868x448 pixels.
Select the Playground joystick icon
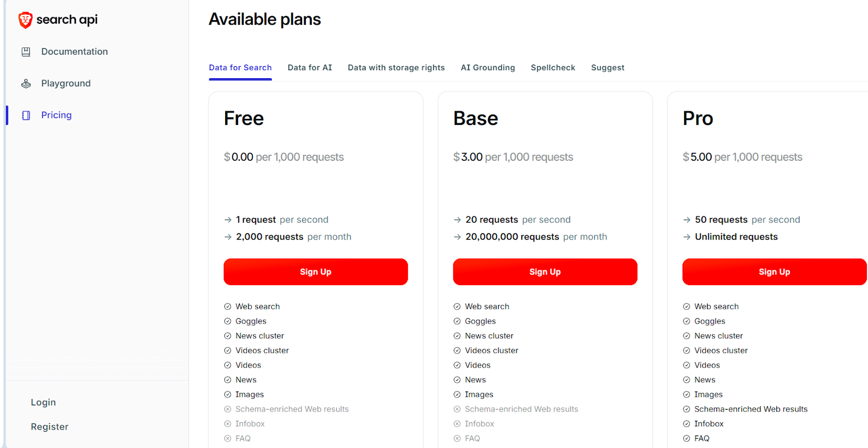pyautogui.click(x=26, y=83)
